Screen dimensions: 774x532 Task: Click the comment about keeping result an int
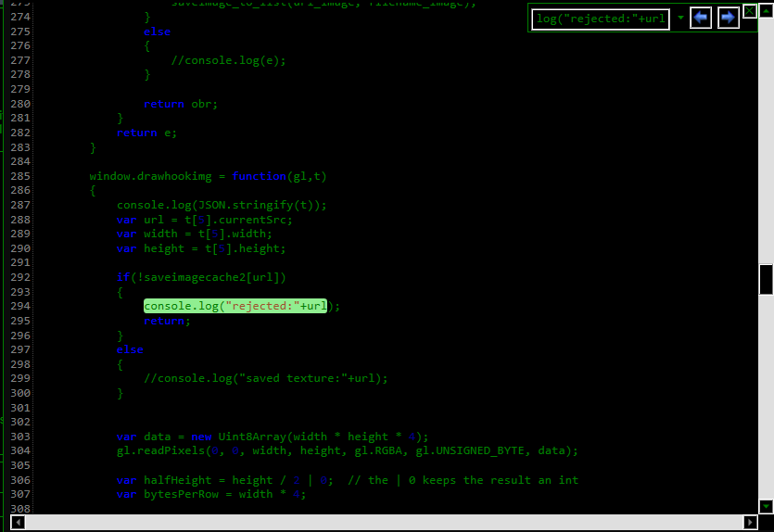coord(463,480)
